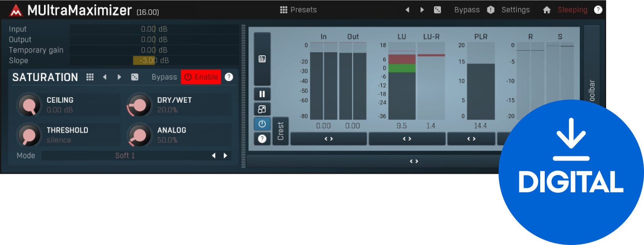Open meters panel help icon
This screenshot has height=245, width=644.
(x=262, y=139)
